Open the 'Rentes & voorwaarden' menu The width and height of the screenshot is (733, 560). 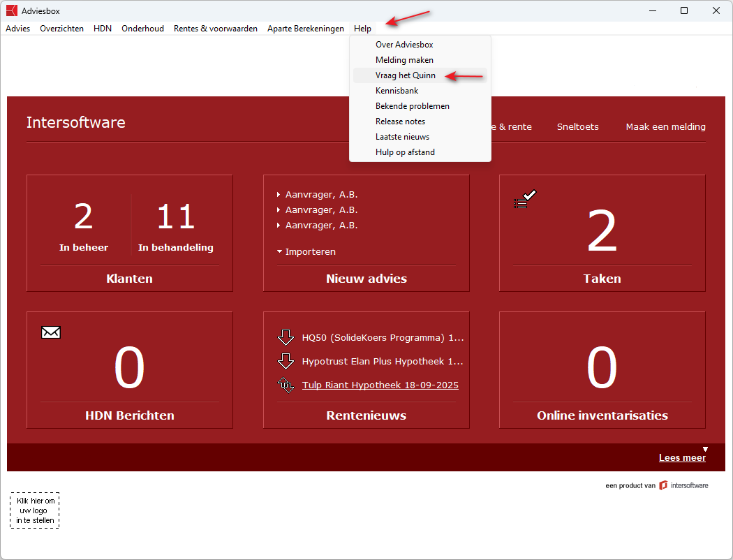pos(216,29)
